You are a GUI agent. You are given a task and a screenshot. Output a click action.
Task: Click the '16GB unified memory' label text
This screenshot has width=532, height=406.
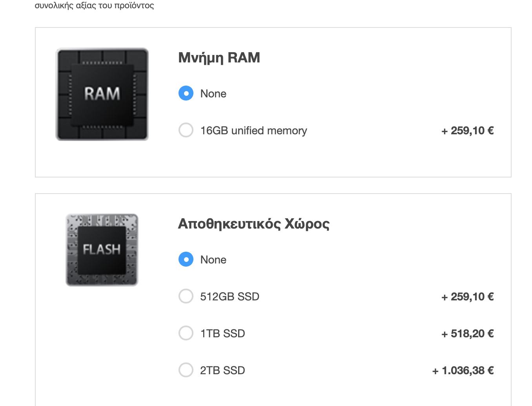pyautogui.click(x=253, y=131)
